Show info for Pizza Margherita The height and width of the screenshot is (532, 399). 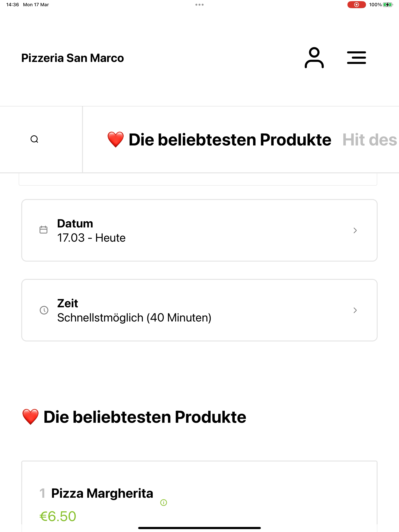164,502
